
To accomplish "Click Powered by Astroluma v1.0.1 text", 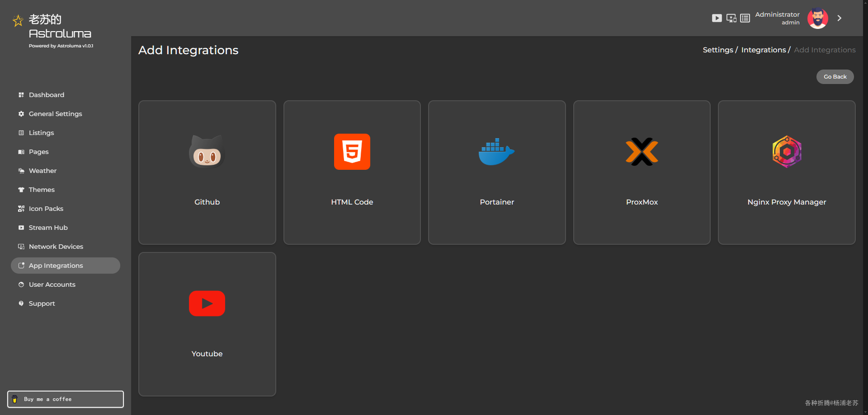I will tap(61, 46).
